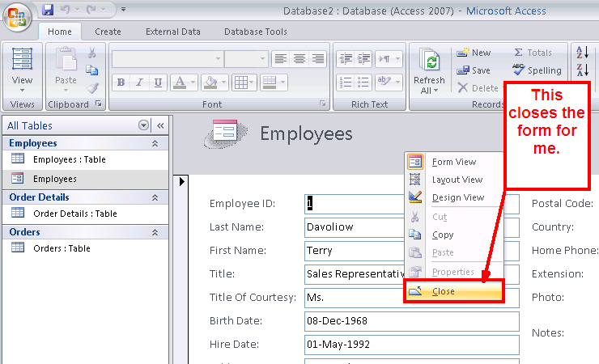Expand the View dropdown arrow
Screen dimensions: 599x364
[x=22, y=90]
